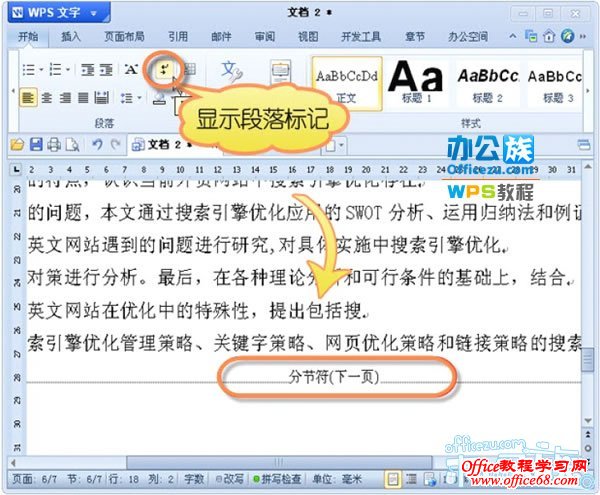600x495 pixels.
Task: Click the window switch icon near tabs
Action: click(x=531, y=36)
